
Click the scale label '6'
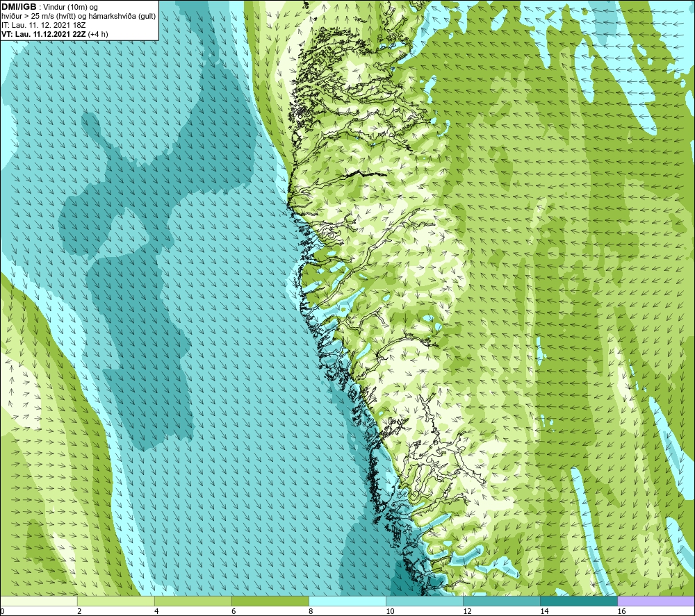point(233,611)
